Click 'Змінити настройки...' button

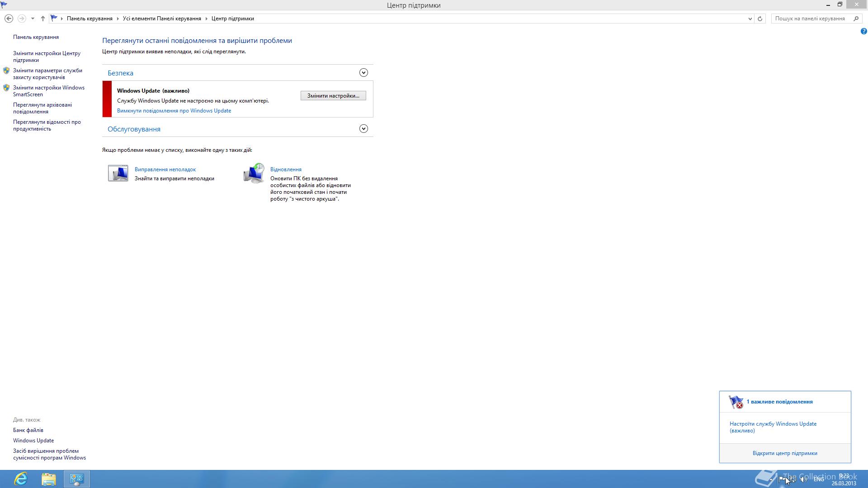pos(333,96)
